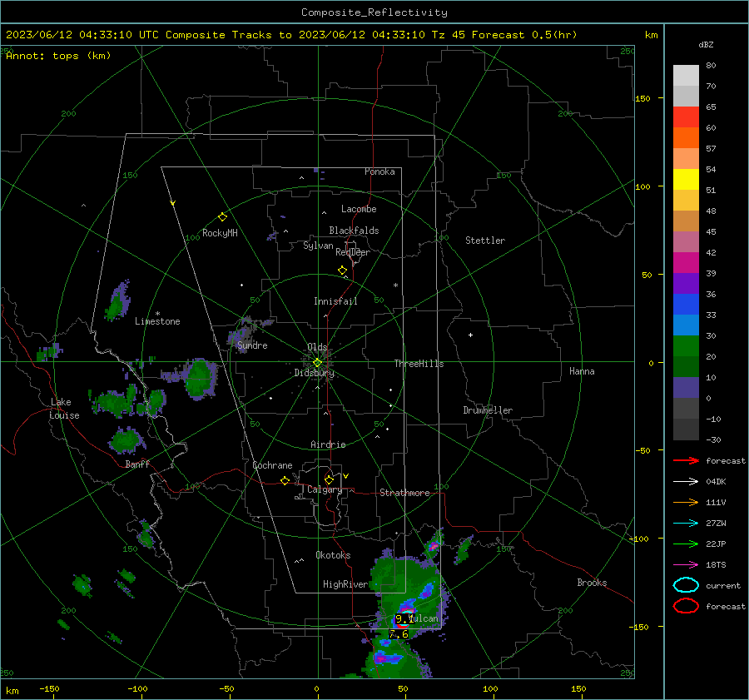The image size is (749, 700).
Task: Click the Okotoks label
Action: click(x=333, y=555)
